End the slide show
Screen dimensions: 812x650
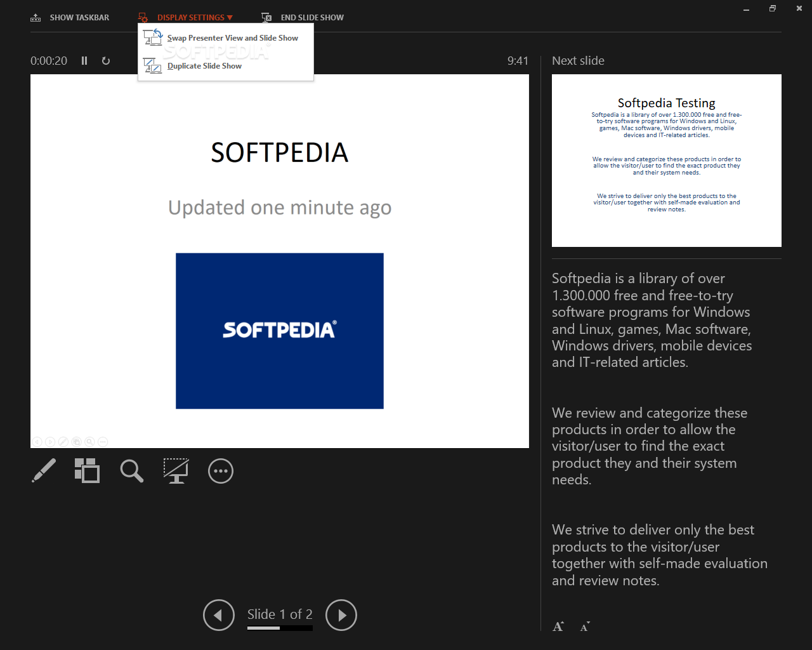click(x=303, y=18)
